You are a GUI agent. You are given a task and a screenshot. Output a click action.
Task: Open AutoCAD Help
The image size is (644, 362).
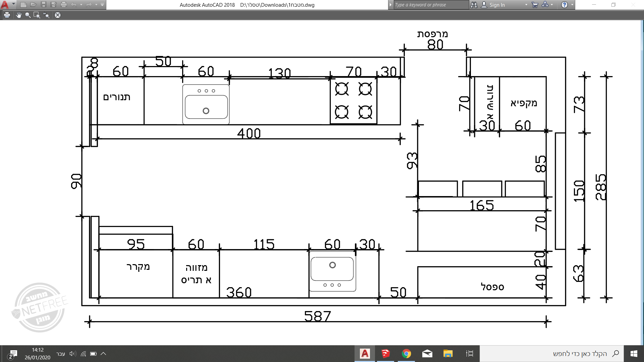tap(565, 5)
